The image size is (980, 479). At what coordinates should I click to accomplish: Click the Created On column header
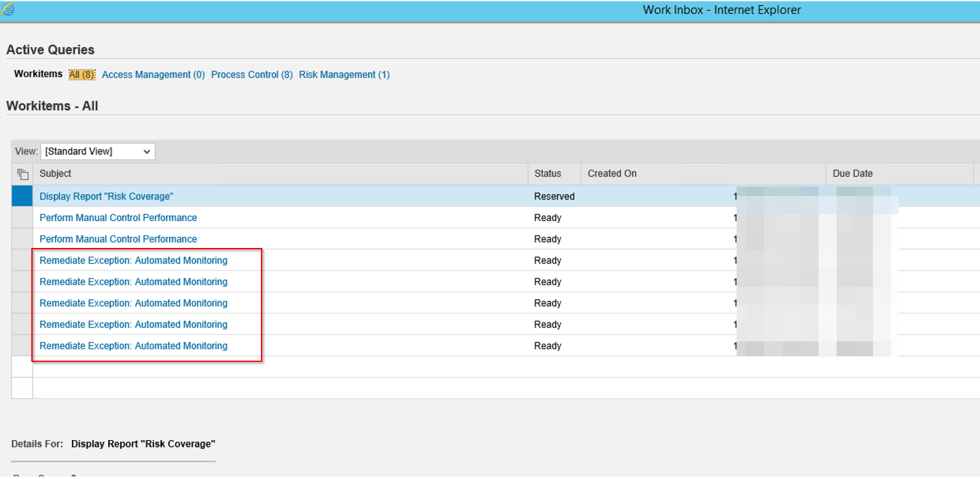612,173
